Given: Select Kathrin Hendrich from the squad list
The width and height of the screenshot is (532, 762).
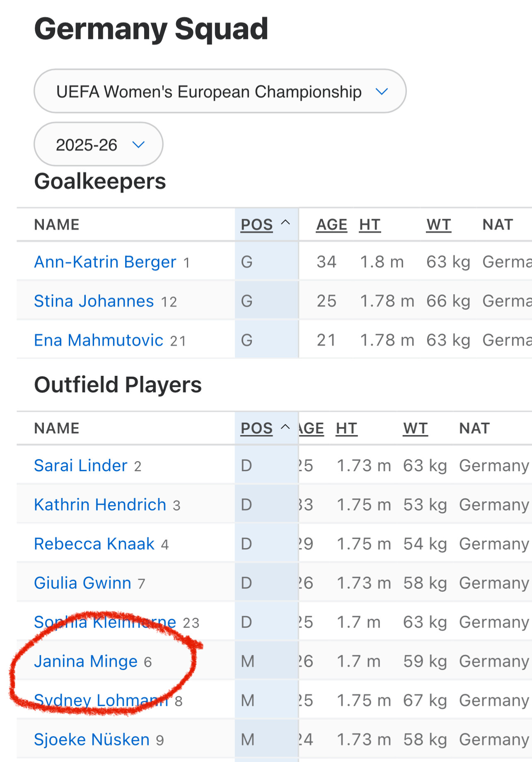Looking at the screenshot, I should click(100, 505).
